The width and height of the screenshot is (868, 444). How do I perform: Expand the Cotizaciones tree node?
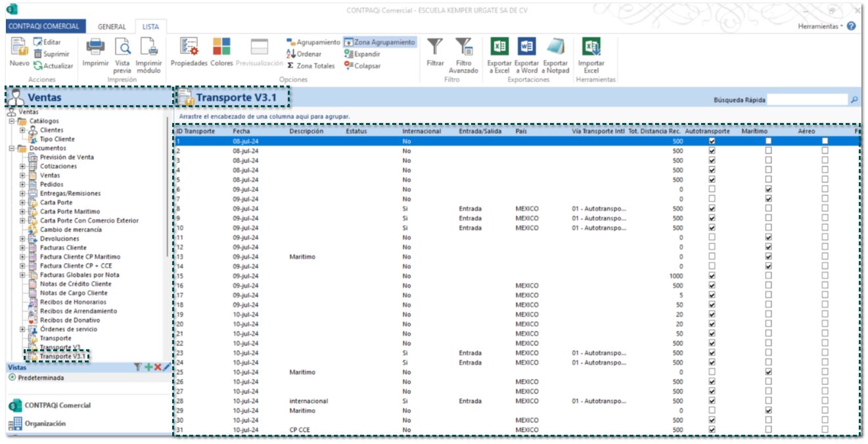click(x=22, y=166)
